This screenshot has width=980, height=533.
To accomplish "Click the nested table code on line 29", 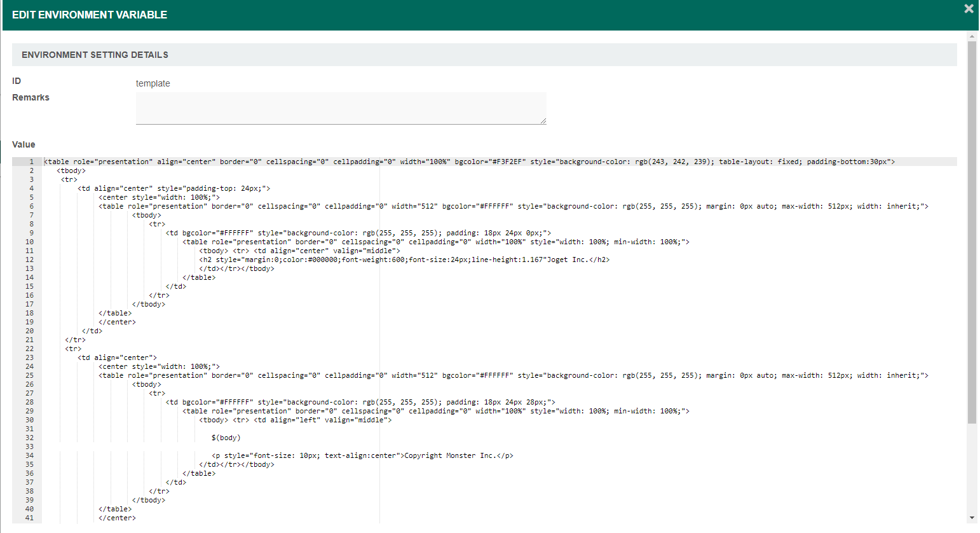I will [x=436, y=411].
